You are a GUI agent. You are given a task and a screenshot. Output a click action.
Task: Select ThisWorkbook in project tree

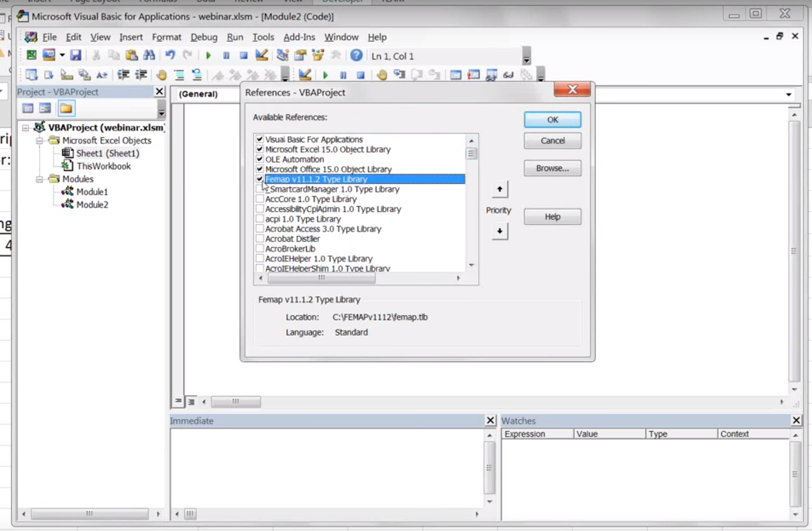(x=103, y=166)
